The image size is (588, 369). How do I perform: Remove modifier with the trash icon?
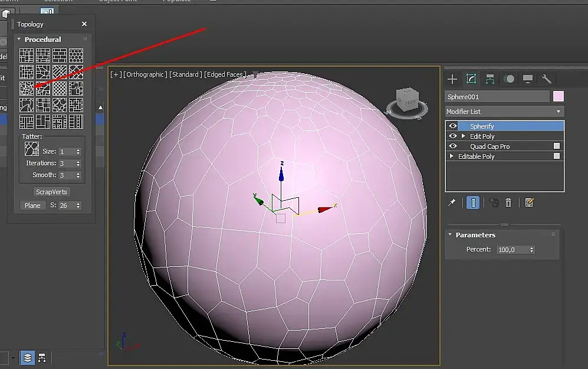[x=508, y=203]
